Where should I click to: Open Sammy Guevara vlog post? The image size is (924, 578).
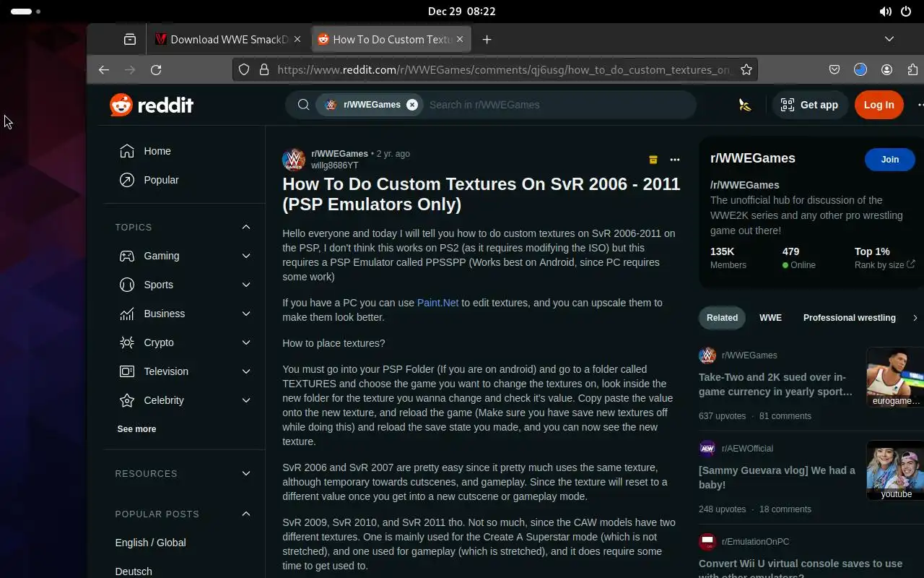point(777,478)
